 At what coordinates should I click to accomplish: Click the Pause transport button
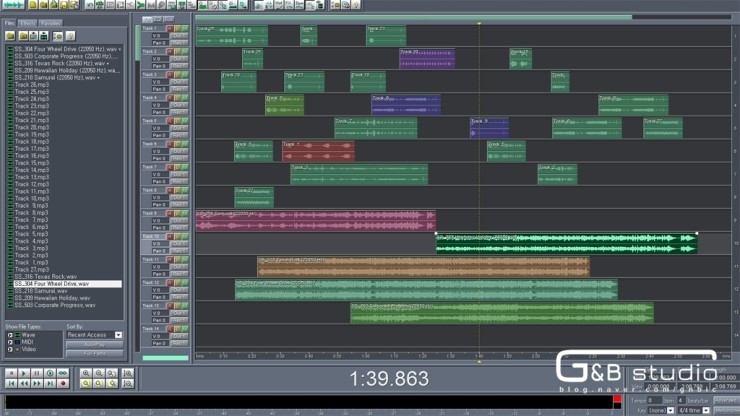click(x=36, y=373)
